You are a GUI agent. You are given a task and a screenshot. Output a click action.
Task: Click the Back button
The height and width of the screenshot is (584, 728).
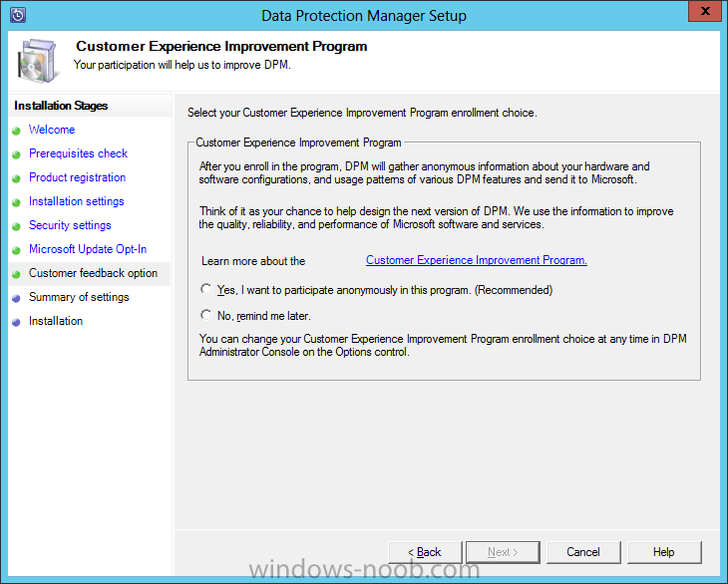point(425,552)
